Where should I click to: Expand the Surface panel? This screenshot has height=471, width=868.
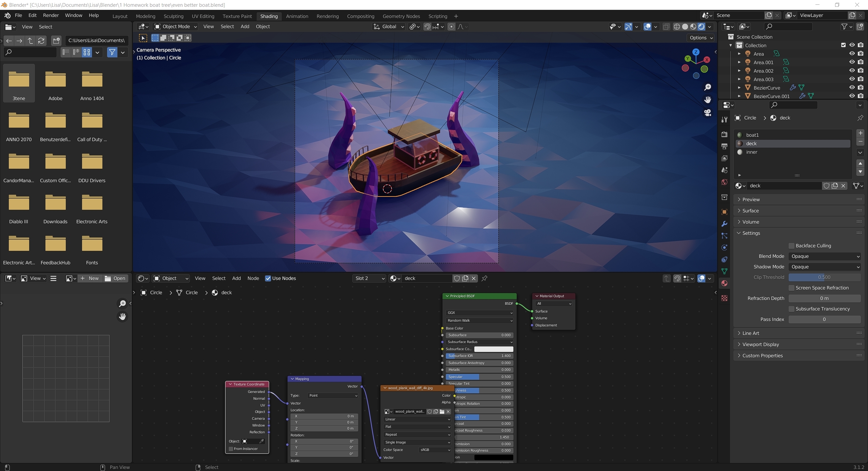click(x=750, y=211)
